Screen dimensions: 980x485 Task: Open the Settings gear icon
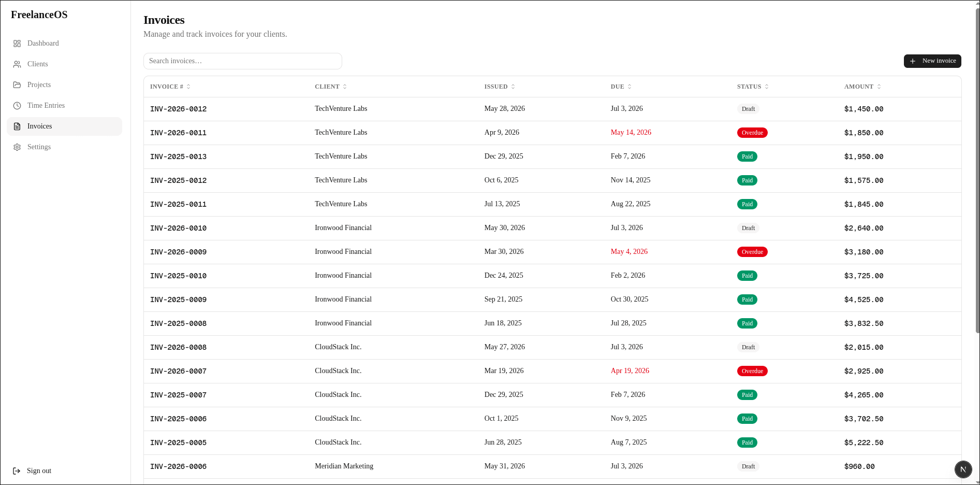click(17, 147)
